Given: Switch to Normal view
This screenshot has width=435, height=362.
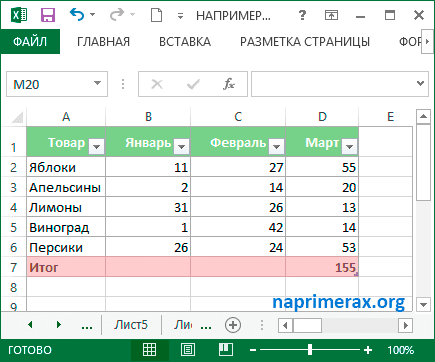Looking at the screenshot, I should pyautogui.click(x=149, y=350).
